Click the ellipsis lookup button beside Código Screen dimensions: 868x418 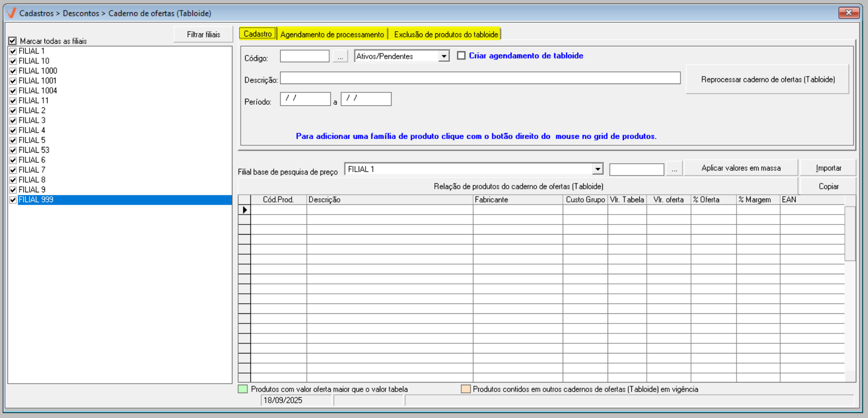click(x=340, y=57)
